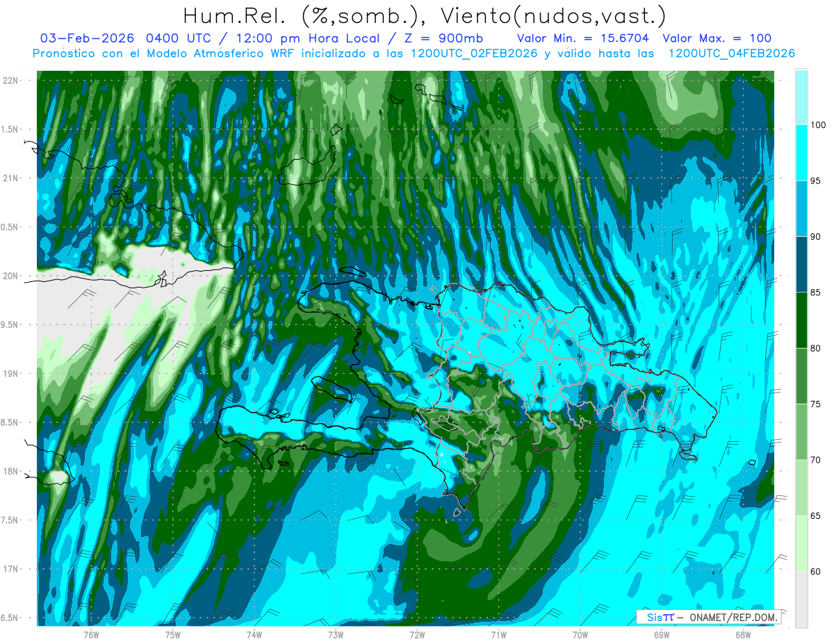Click the '7.5N' latitude axis label
The height and width of the screenshot is (644, 834).
tap(10, 520)
